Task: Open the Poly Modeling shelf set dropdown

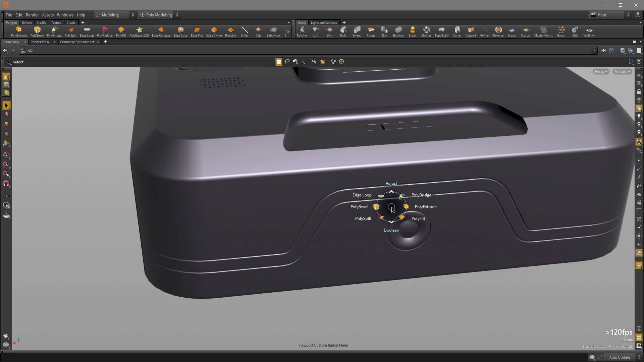Action: pyautogui.click(x=159, y=15)
